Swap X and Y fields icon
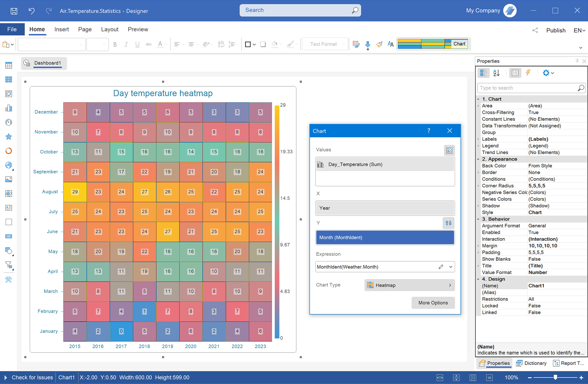The height and width of the screenshot is (384, 588). 449,223
